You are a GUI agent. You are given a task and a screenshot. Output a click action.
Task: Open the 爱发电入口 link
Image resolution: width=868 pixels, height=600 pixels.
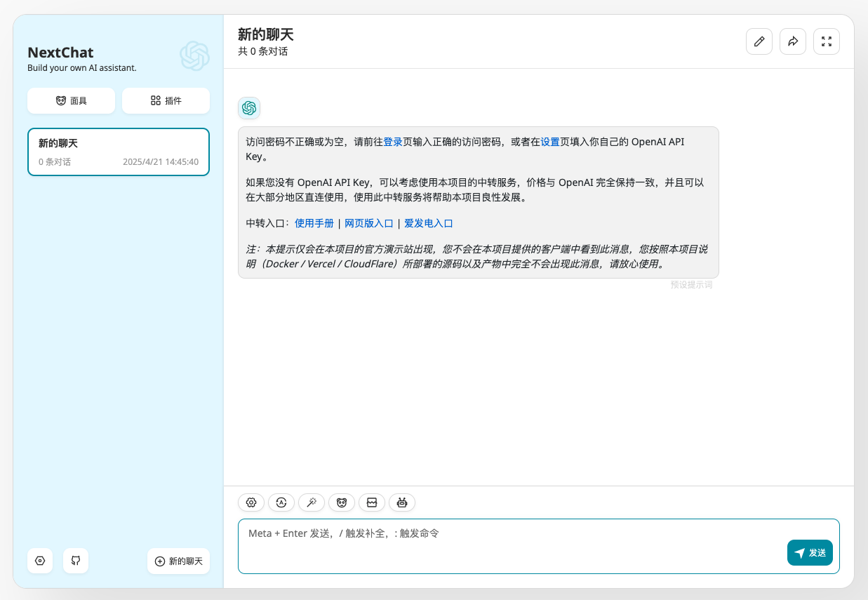[429, 223]
